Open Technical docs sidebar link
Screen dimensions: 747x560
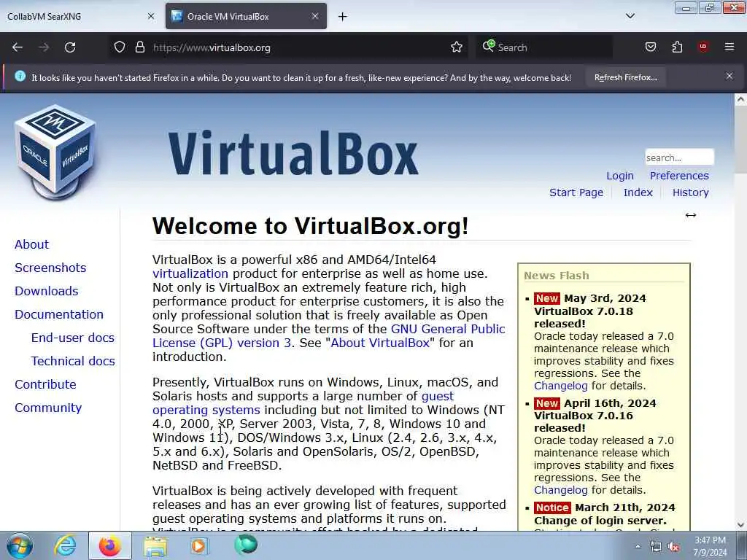(73, 361)
